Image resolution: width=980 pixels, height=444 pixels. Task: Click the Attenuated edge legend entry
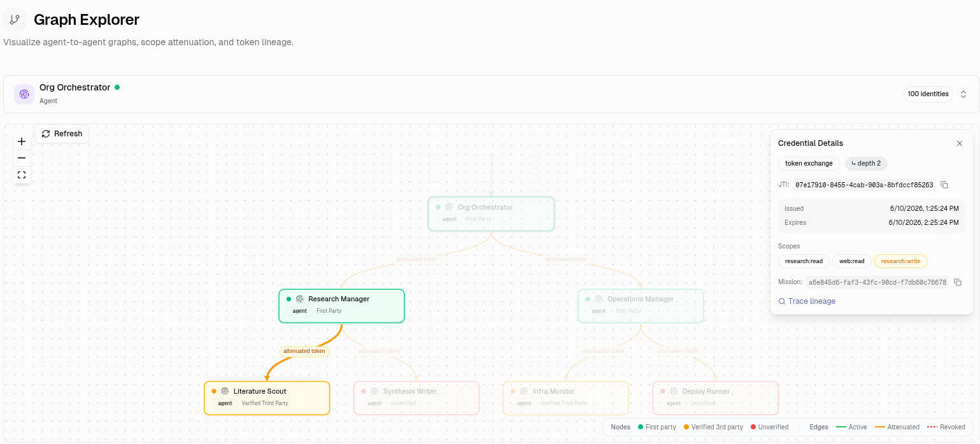897,427
